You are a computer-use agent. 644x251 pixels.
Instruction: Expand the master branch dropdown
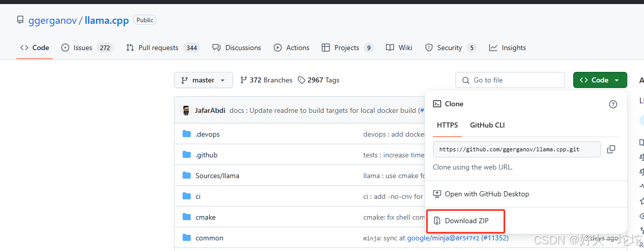(203, 80)
